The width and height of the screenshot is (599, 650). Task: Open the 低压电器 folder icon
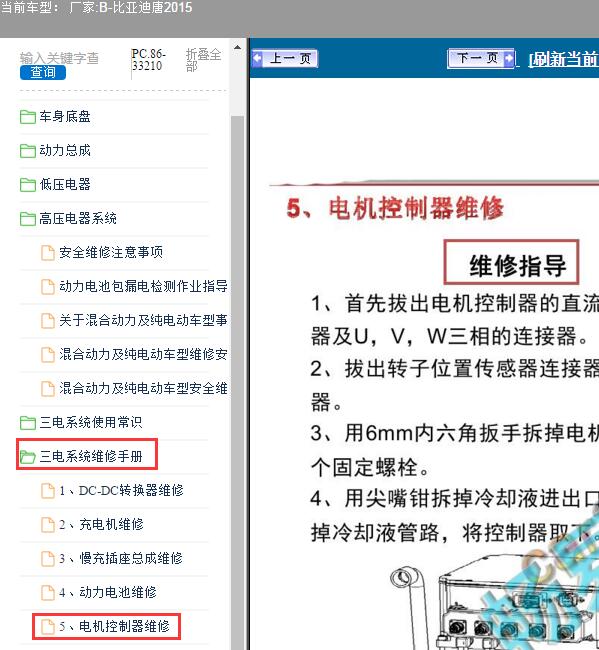pyautogui.click(x=28, y=185)
